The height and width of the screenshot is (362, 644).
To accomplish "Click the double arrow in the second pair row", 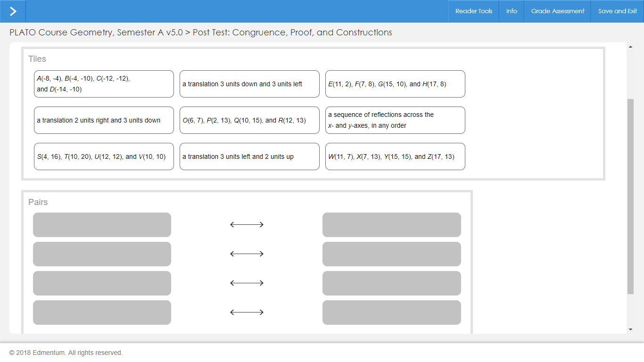I will coord(247,254).
